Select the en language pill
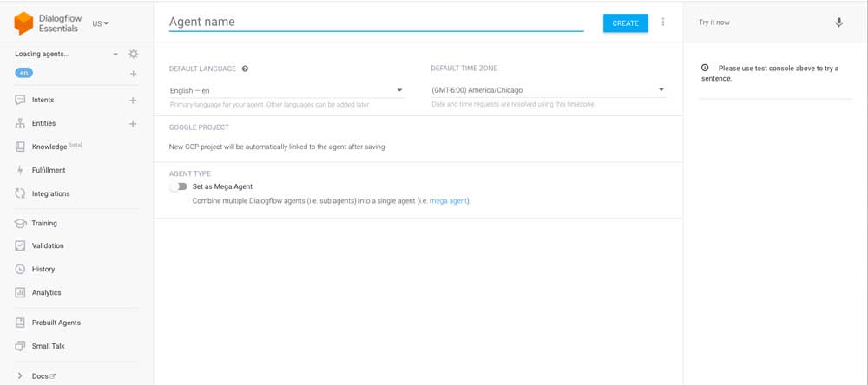The height and width of the screenshot is (385, 868). 23,73
